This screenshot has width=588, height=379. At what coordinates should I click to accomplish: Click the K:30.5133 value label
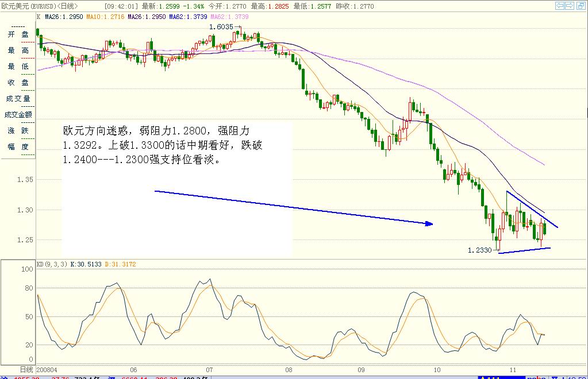86,264
